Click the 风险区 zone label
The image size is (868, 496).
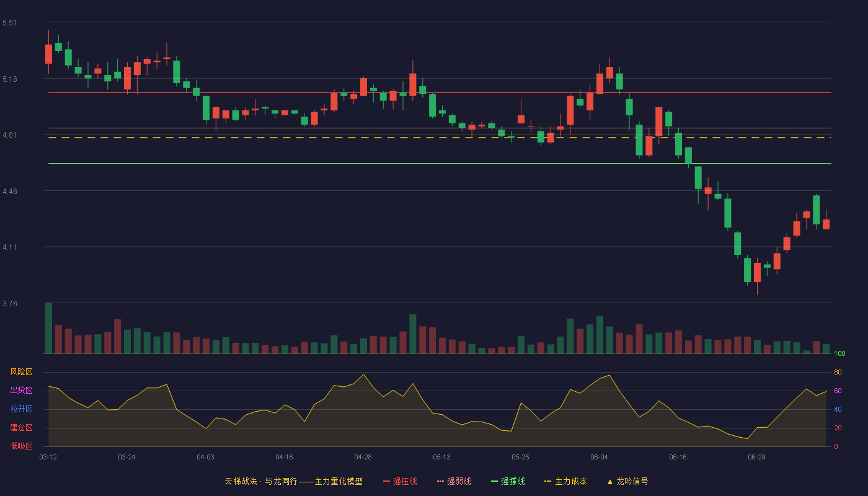[21, 372]
